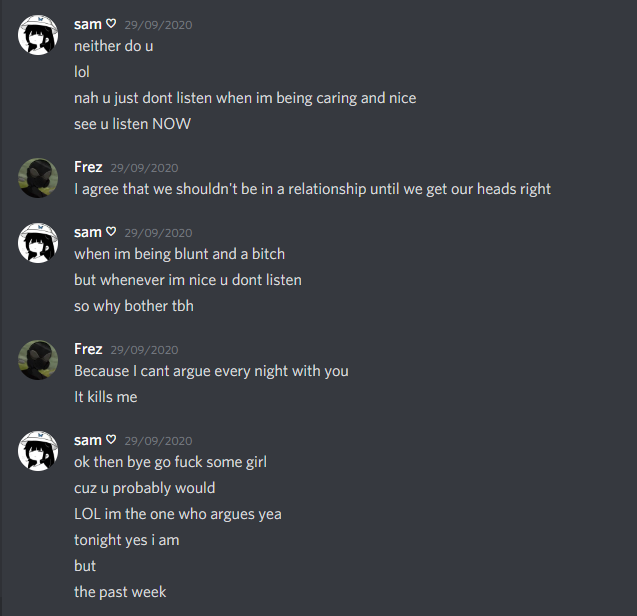Screen dimensions: 637x616
Task: Select the message 'It kills me'
Action: [106, 397]
